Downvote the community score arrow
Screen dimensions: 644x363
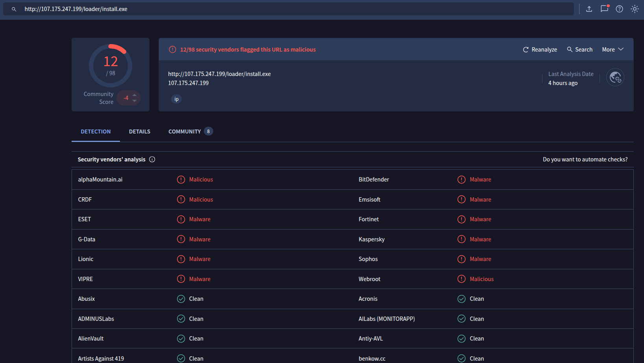pyautogui.click(x=135, y=101)
